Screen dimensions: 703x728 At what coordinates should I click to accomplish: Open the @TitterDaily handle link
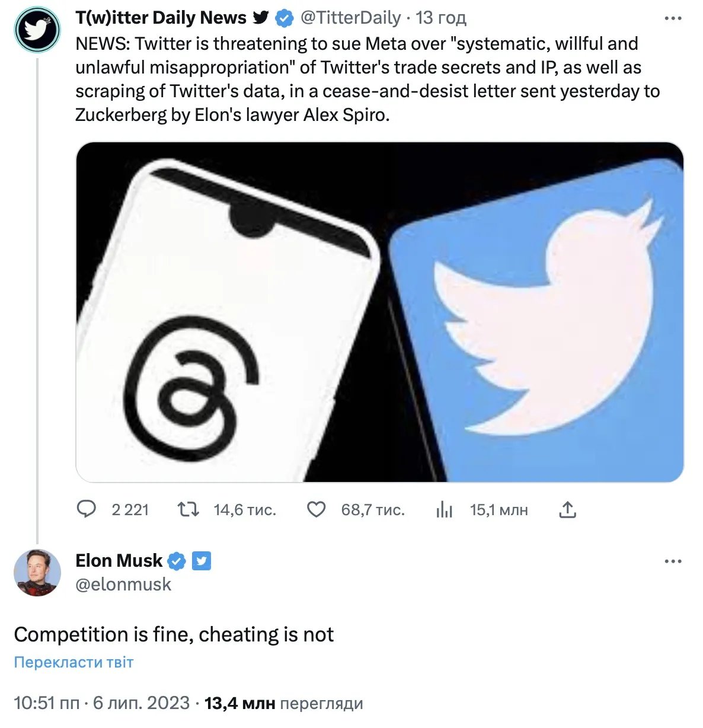(351, 18)
